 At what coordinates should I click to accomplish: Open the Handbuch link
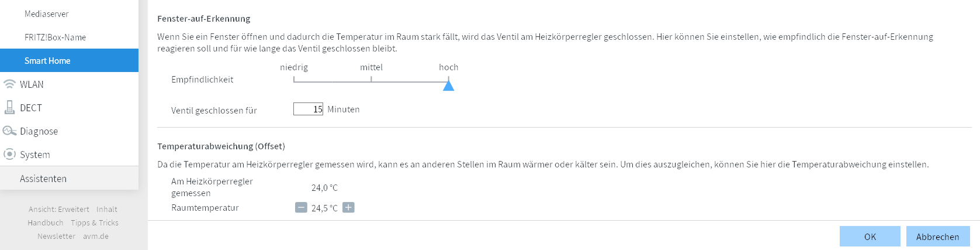[x=46, y=223]
